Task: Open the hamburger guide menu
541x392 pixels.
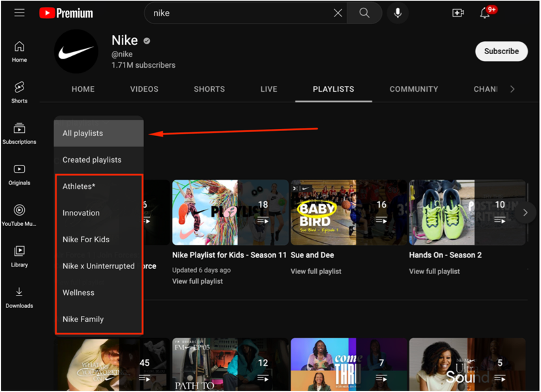Action: click(x=20, y=13)
